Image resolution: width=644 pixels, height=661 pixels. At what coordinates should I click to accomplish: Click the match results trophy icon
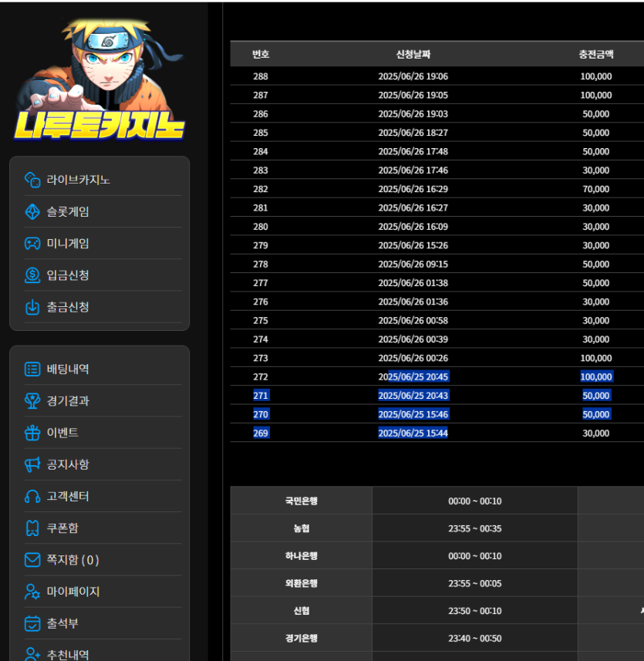tap(32, 401)
